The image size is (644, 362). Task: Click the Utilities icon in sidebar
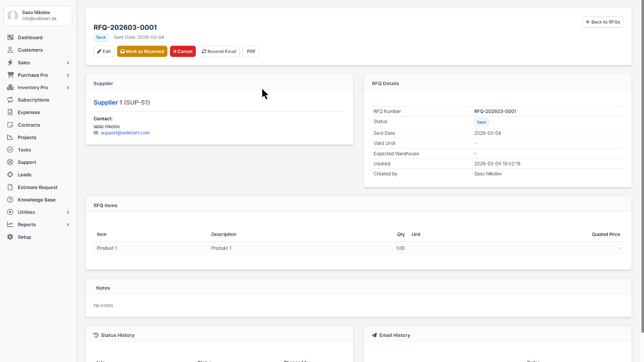10,212
